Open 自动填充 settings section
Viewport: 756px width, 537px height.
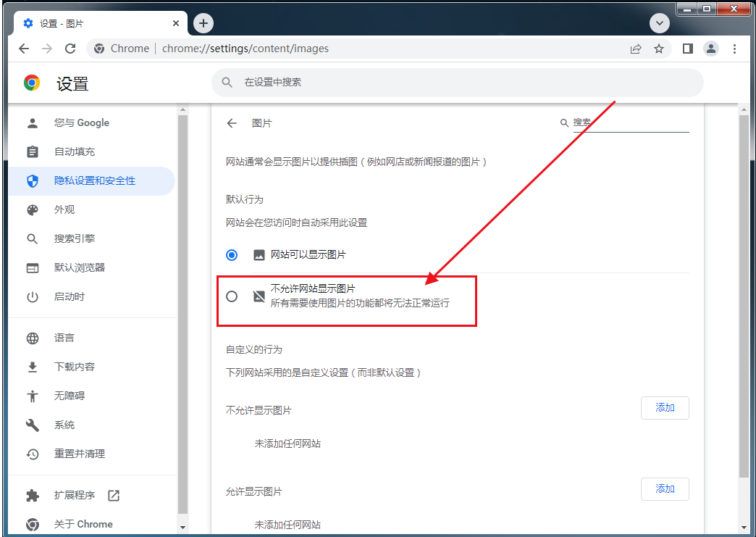[92, 152]
